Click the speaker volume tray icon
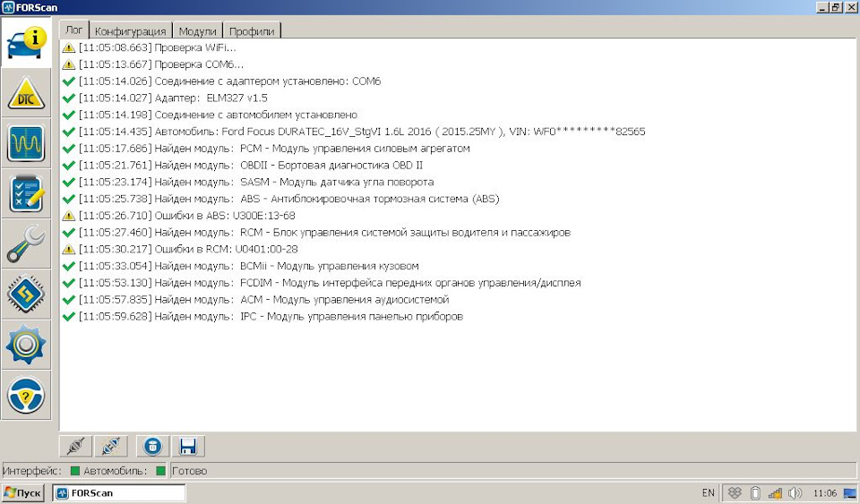 click(x=795, y=493)
